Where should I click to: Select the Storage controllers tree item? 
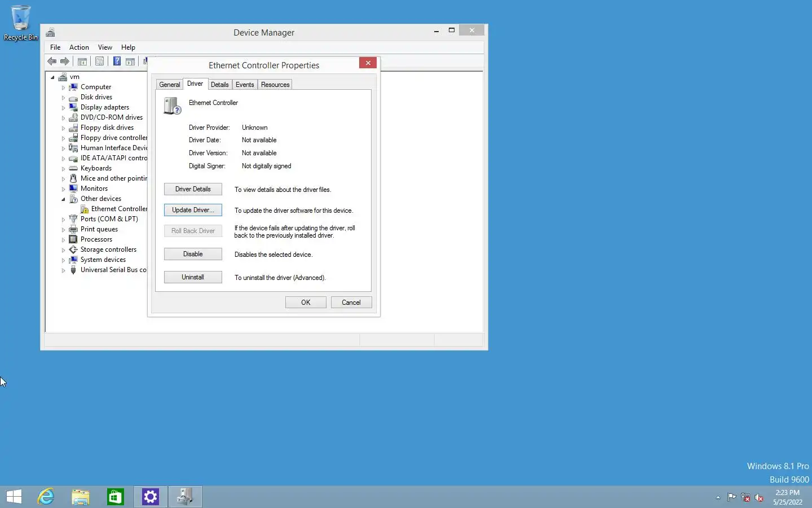point(108,249)
